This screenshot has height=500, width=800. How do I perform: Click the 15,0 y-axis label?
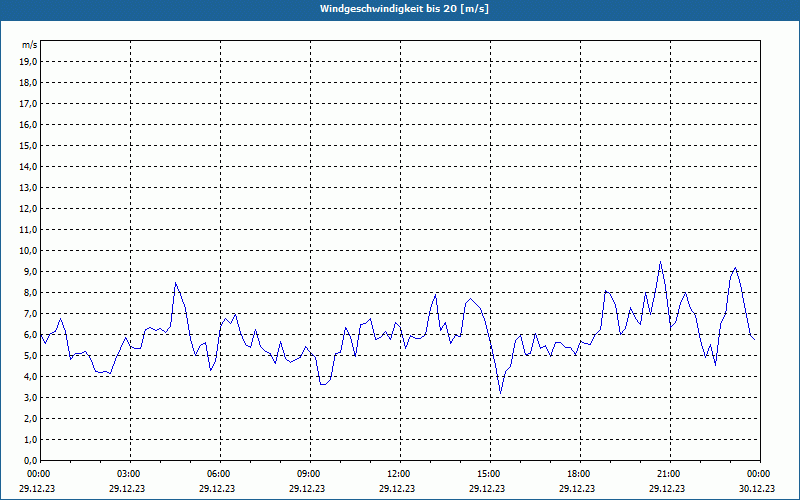28,145
